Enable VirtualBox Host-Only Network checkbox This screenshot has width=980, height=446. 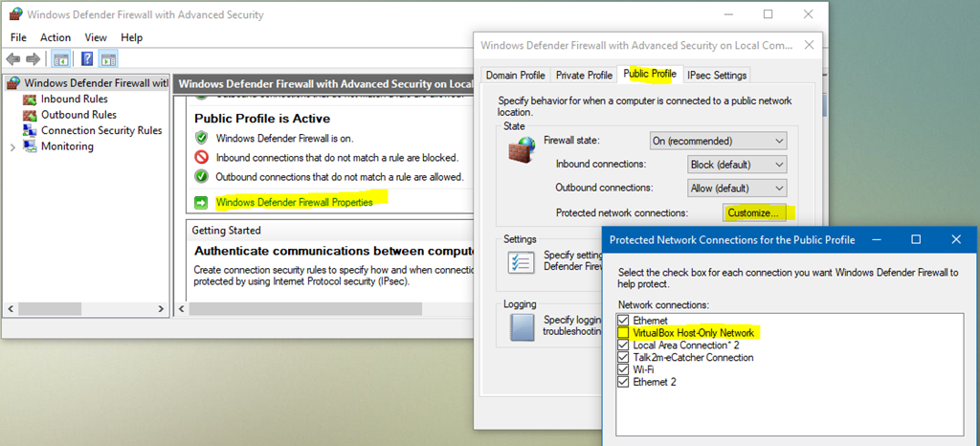point(623,333)
